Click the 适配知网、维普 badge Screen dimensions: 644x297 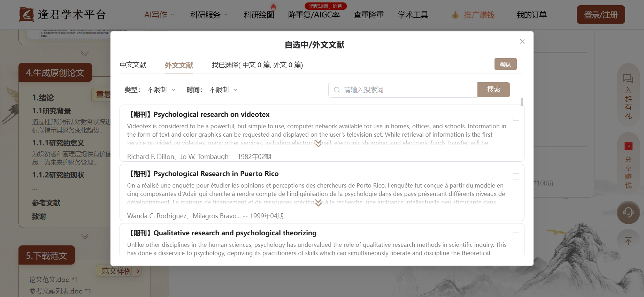tap(325, 6)
